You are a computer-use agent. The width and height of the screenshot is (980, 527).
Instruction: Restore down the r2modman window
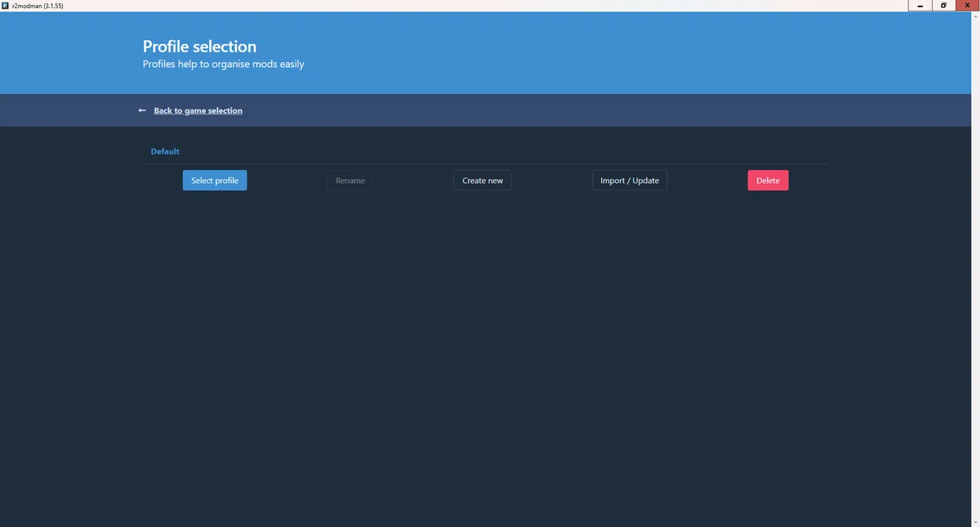tap(943, 6)
